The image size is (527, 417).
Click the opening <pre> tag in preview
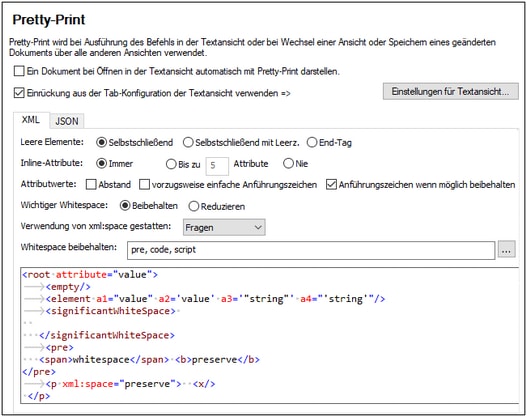click(x=59, y=347)
